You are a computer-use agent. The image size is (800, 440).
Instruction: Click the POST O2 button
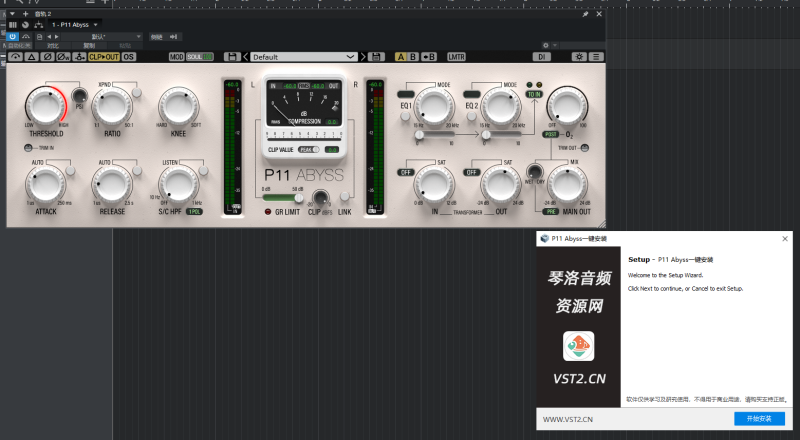550,132
